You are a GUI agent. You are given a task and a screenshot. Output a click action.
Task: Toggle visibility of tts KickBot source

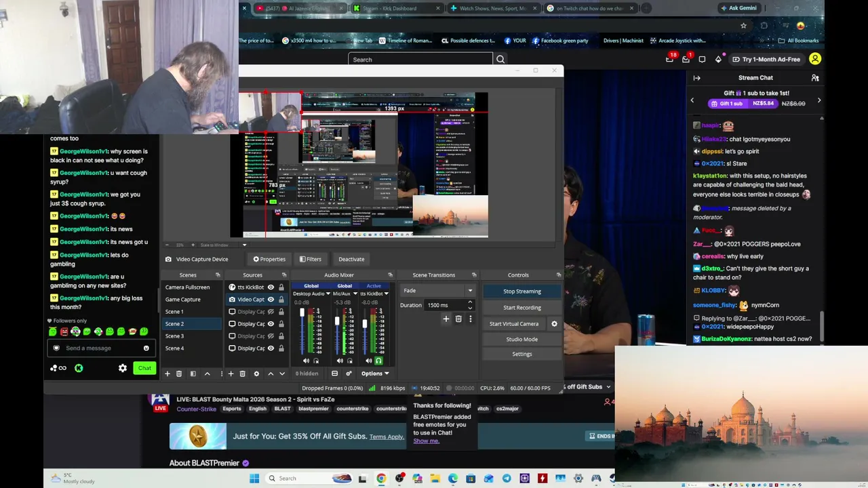tap(271, 287)
